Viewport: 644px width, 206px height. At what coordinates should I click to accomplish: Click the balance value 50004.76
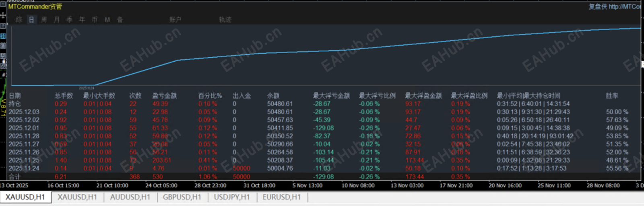tap(280, 168)
